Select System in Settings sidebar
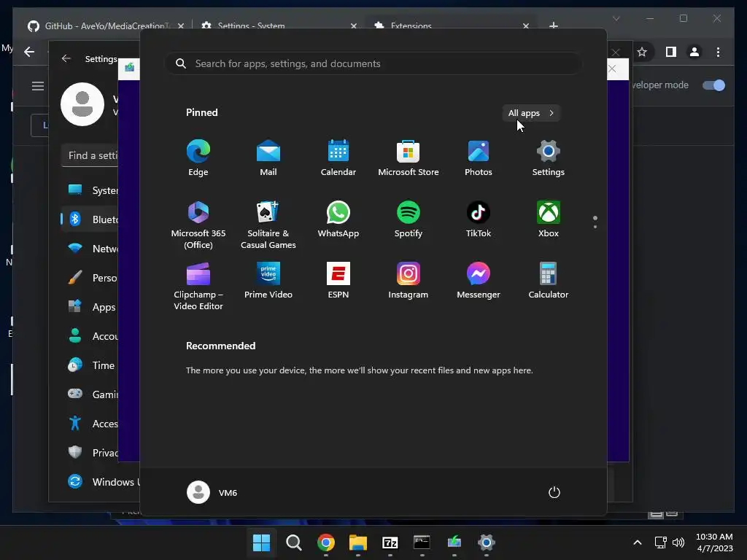The width and height of the screenshot is (747, 560). 90,190
